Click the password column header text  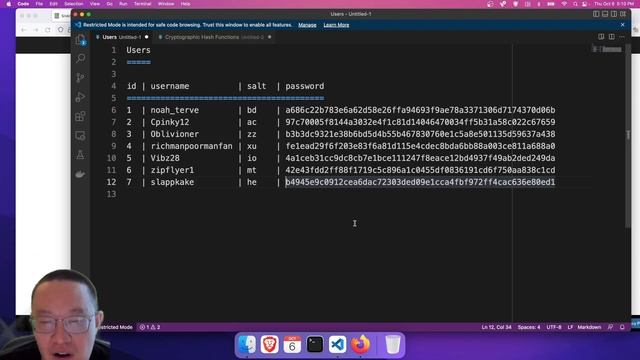304,86
